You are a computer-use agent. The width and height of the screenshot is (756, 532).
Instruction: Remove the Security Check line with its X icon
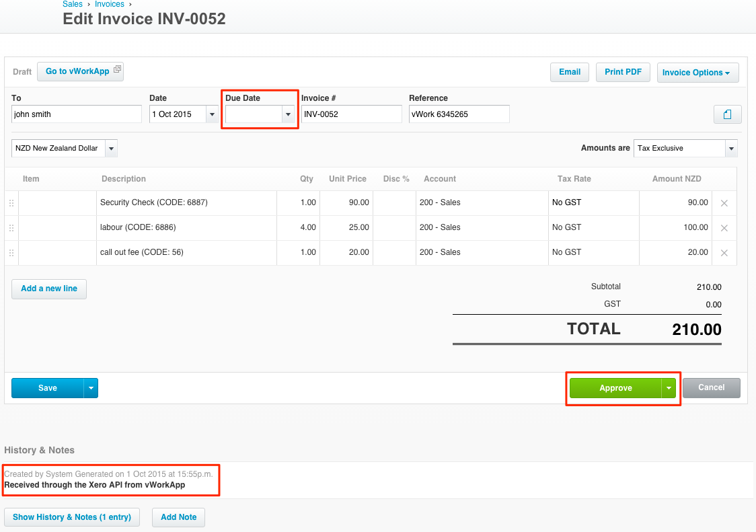(724, 202)
